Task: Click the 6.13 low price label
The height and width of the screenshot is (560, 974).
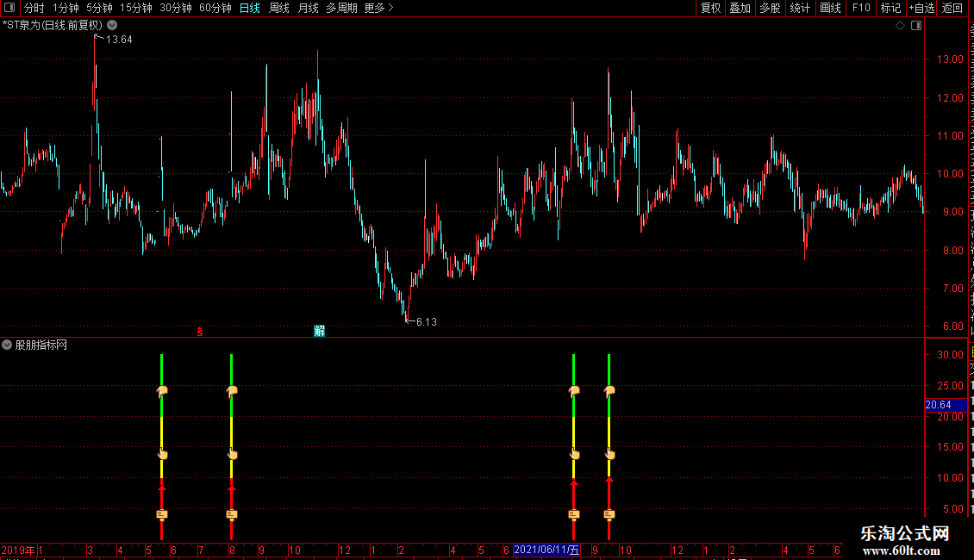Action: [x=426, y=321]
